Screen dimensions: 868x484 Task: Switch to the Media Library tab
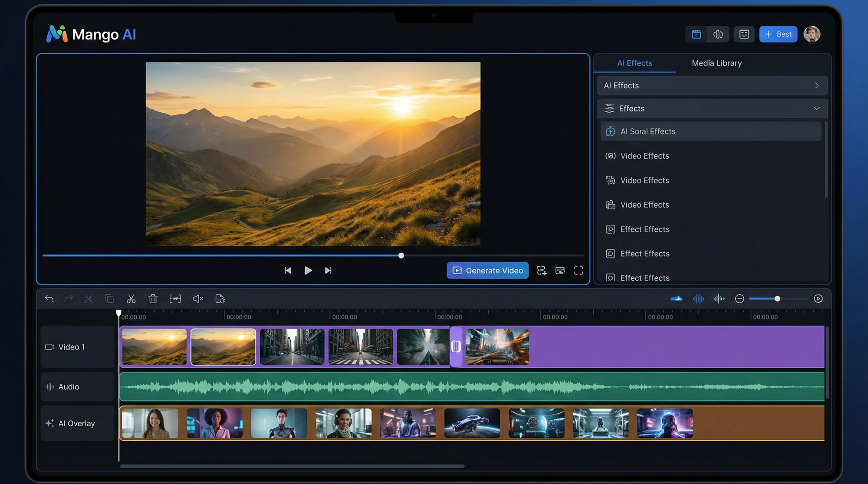(717, 63)
